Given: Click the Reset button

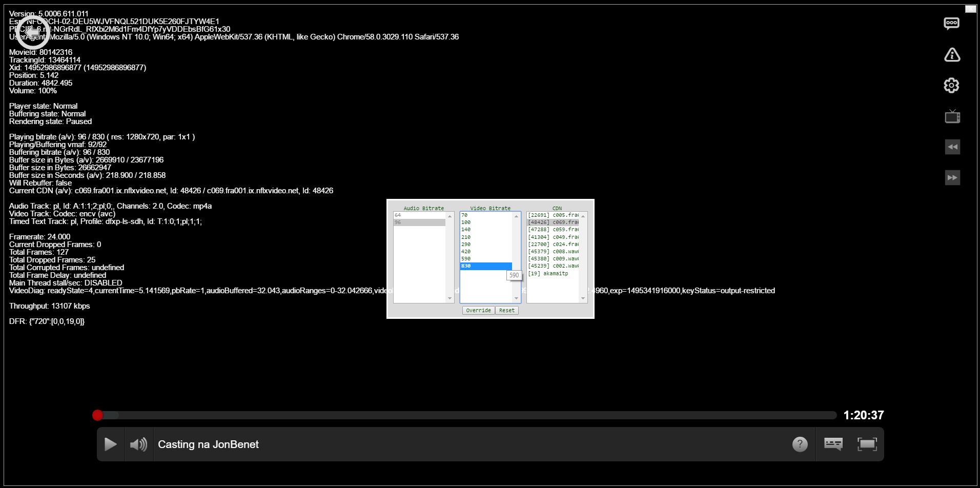Looking at the screenshot, I should click(507, 310).
